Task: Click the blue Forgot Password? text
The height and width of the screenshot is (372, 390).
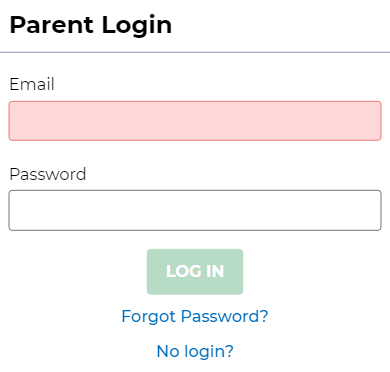Action: (195, 316)
